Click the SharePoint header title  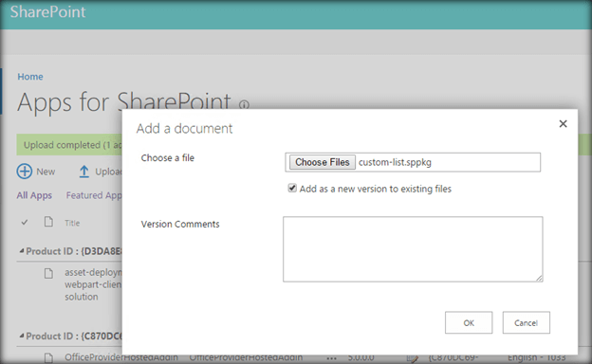click(48, 12)
